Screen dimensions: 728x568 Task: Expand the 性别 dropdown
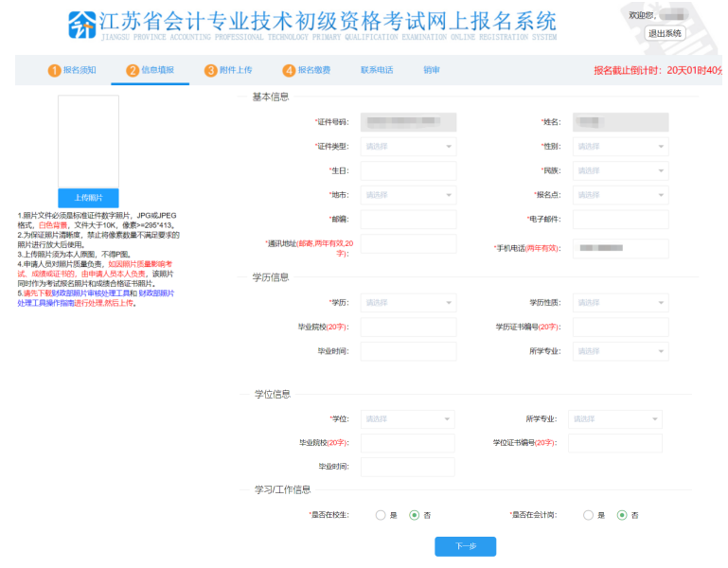(x=620, y=147)
